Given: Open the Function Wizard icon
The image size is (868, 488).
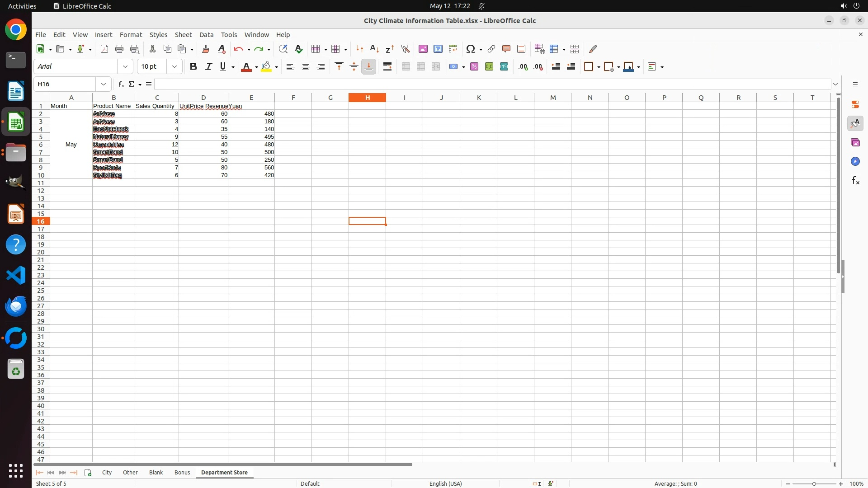Looking at the screenshot, I should point(121,84).
